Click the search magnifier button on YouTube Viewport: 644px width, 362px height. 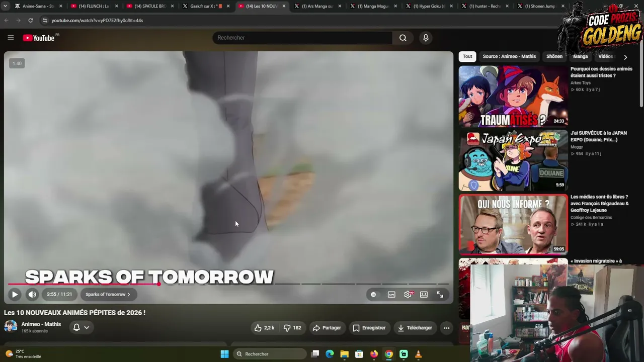coord(403,38)
